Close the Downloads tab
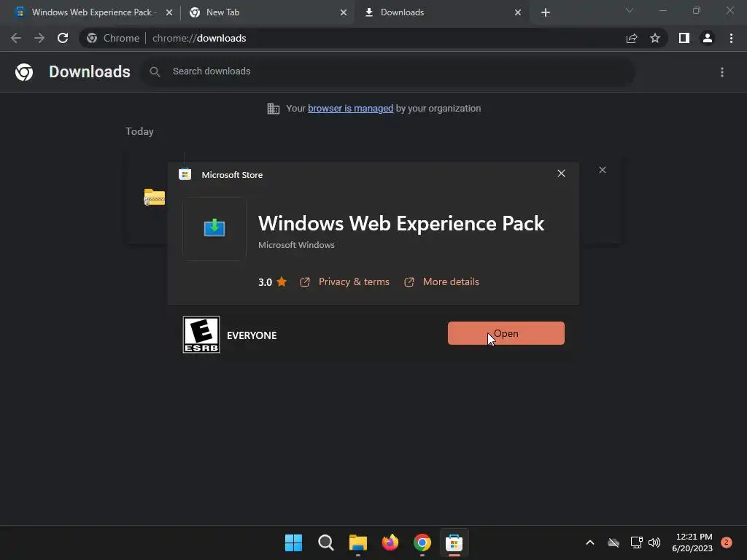Image resolution: width=747 pixels, height=560 pixels. pyautogui.click(x=518, y=13)
